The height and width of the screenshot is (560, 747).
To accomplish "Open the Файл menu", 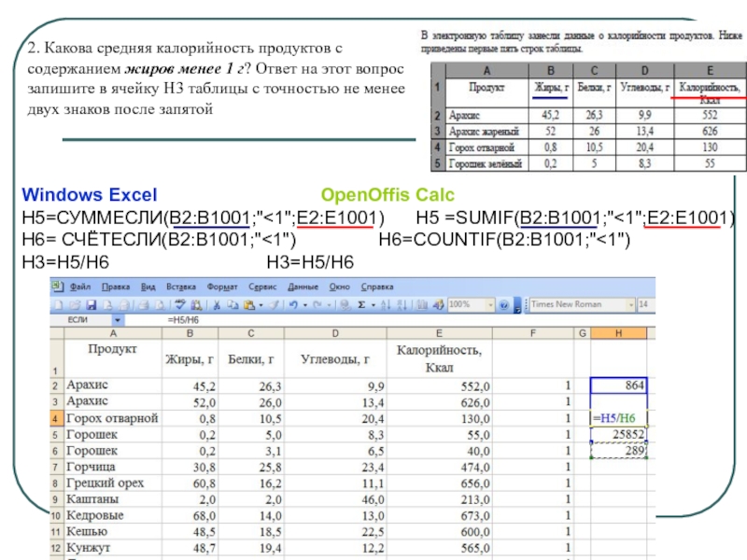I will pos(78,287).
